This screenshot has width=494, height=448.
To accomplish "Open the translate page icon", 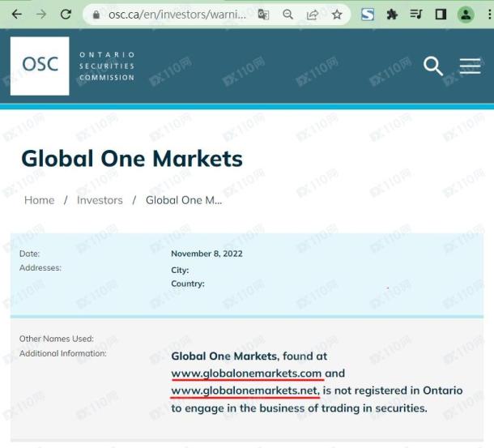I will [263, 15].
